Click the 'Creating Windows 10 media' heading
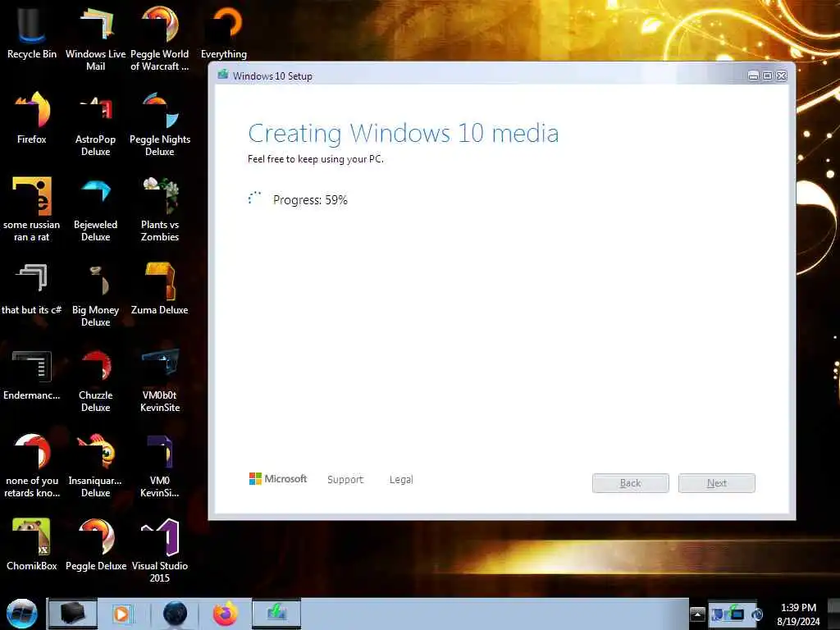 point(404,134)
